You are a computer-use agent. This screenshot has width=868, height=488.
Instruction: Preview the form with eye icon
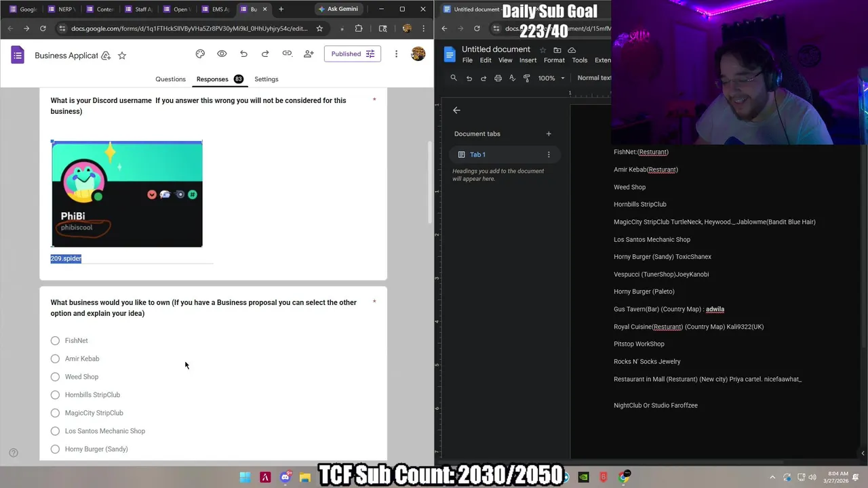(222, 54)
